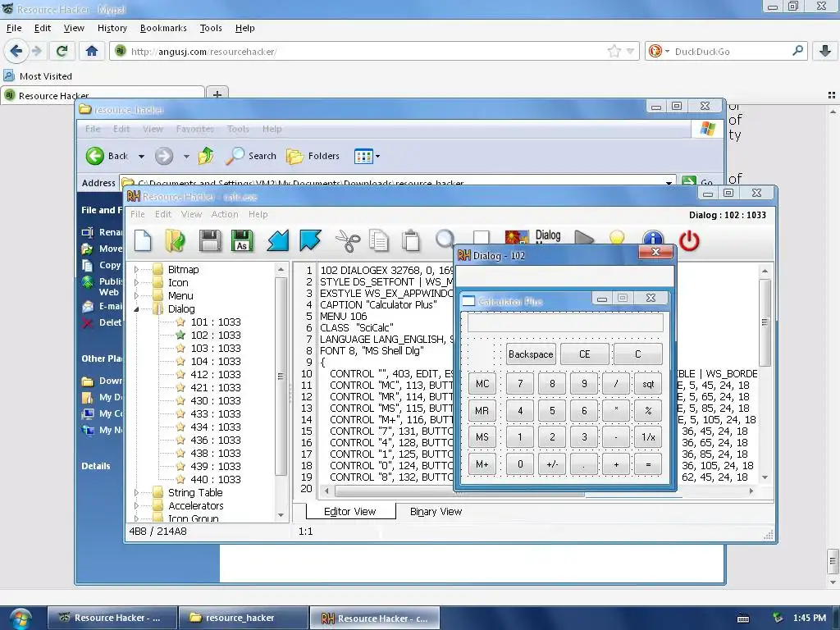840x630 pixels.
Task: Open browser downloads arrow icon
Action: click(825, 51)
